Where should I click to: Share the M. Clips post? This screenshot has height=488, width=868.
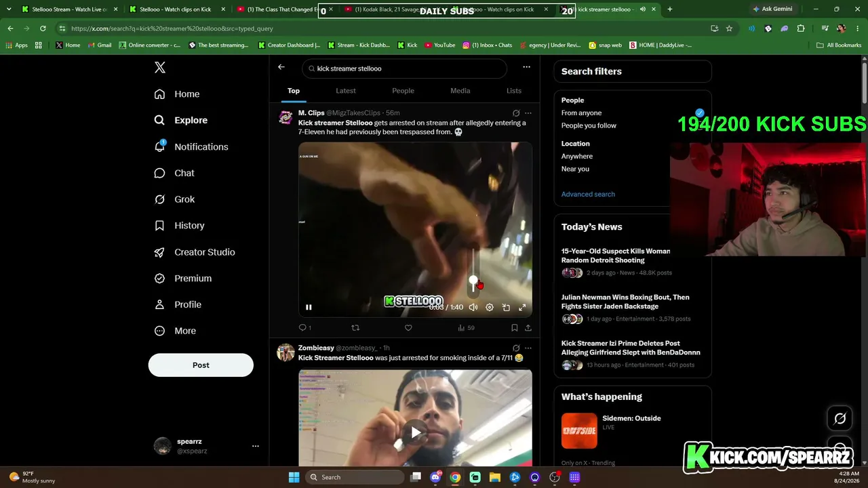528,328
